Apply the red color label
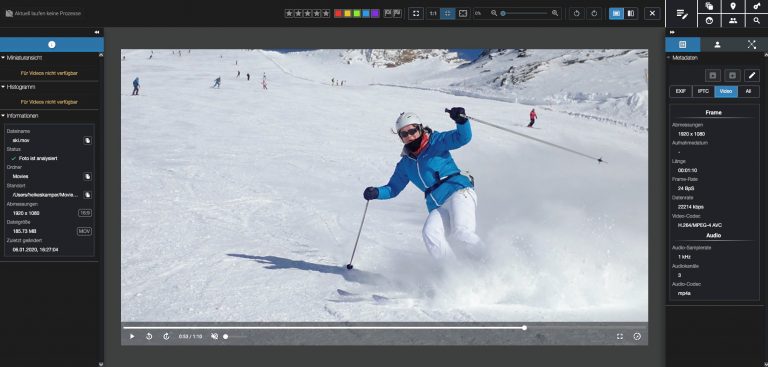 coord(338,14)
